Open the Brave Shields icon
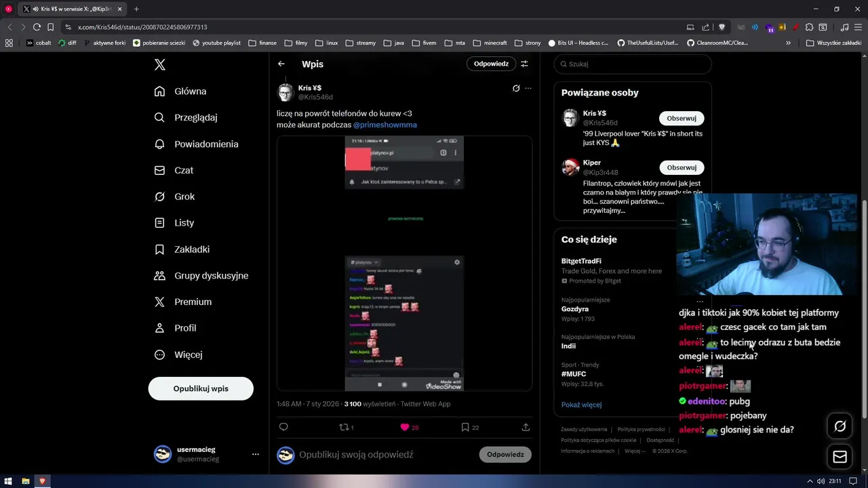The height and width of the screenshot is (488, 868). 722,27
